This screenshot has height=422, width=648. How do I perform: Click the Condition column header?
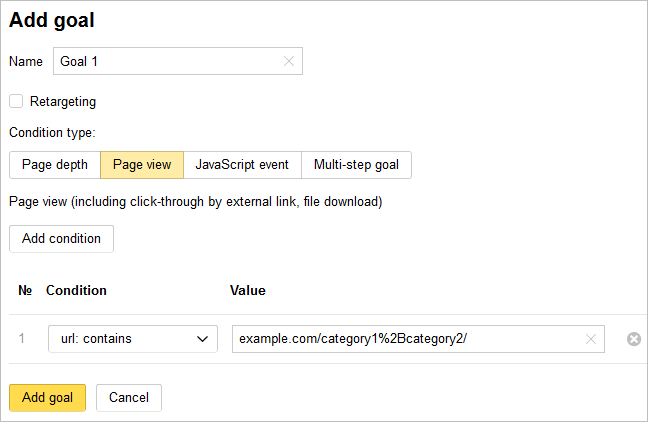pos(76,290)
